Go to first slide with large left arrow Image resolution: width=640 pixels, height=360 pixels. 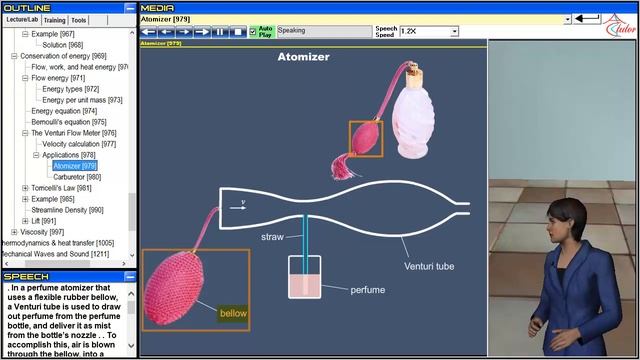[149, 32]
